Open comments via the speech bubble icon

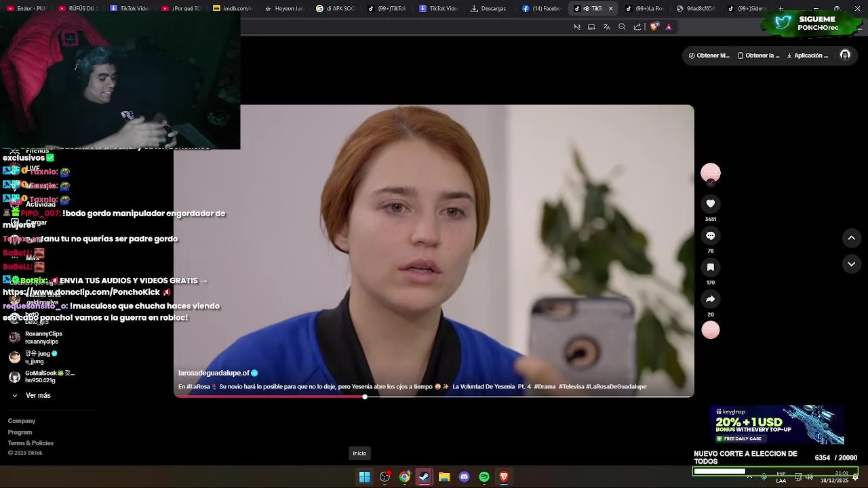(x=710, y=235)
